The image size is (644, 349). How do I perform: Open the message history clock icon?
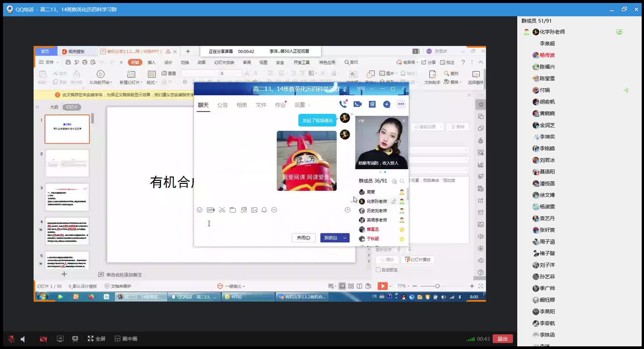tap(347, 210)
